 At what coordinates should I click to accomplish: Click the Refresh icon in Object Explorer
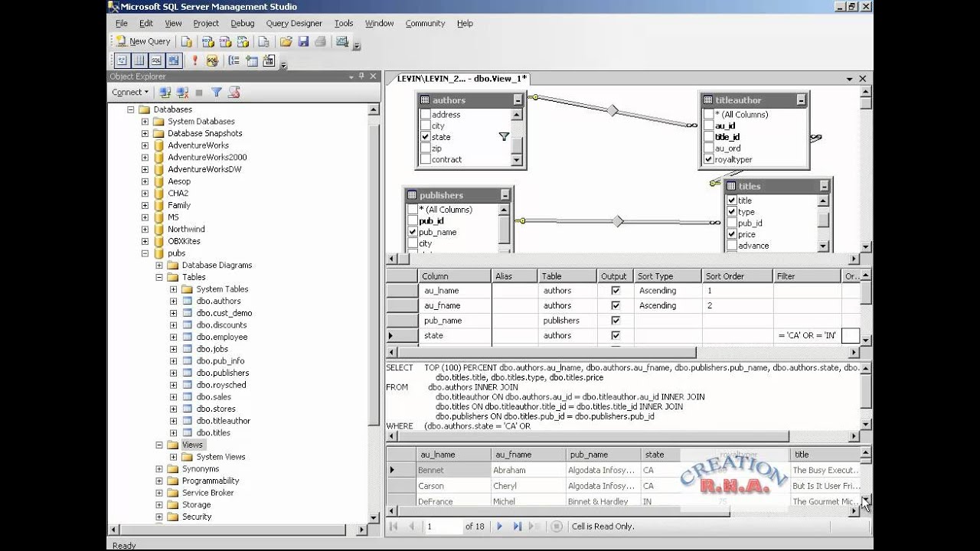(x=234, y=92)
